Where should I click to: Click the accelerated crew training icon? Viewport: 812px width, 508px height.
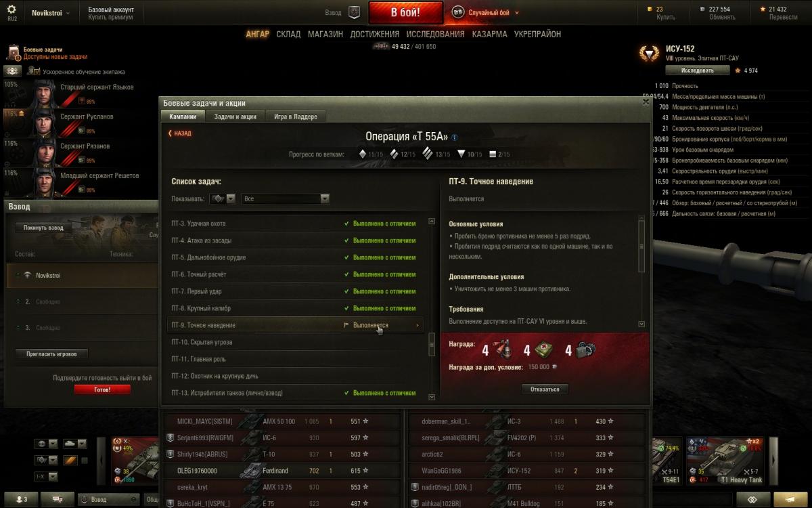coord(12,71)
